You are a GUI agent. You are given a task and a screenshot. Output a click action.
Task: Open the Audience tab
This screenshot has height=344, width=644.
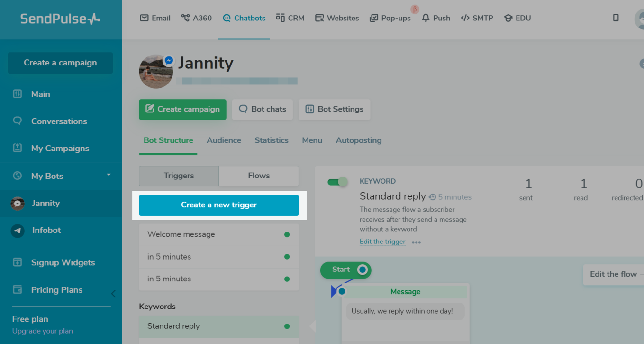click(224, 140)
